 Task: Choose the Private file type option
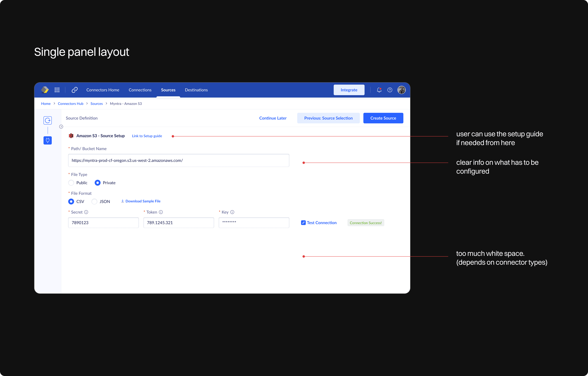[x=97, y=183]
